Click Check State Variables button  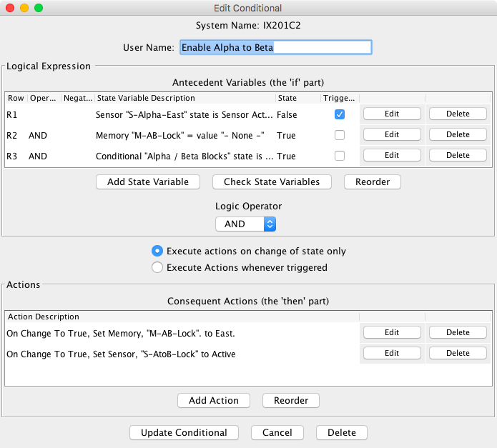point(272,181)
